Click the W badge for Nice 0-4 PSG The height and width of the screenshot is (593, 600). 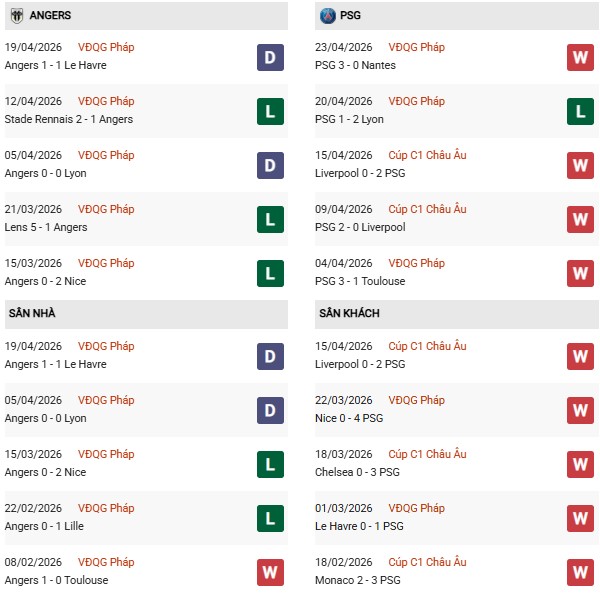pos(580,410)
